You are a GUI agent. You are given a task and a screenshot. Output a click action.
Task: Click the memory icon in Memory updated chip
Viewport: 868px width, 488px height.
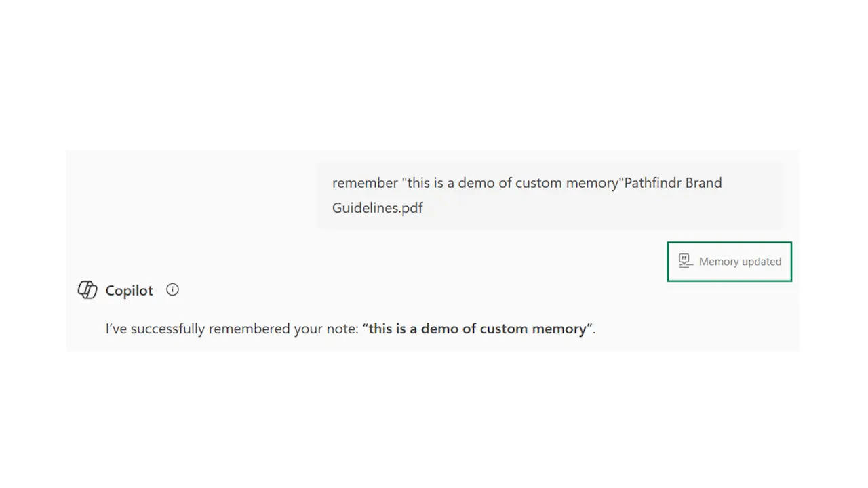point(685,260)
